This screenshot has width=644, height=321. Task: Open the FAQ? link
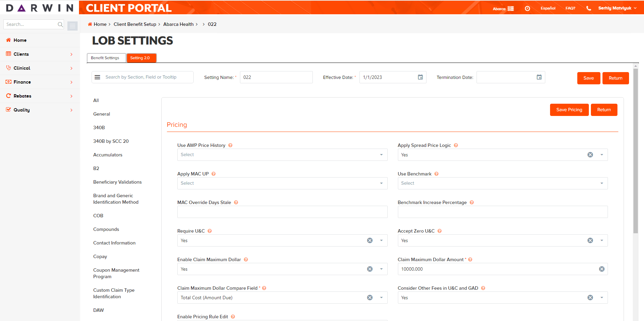point(570,8)
